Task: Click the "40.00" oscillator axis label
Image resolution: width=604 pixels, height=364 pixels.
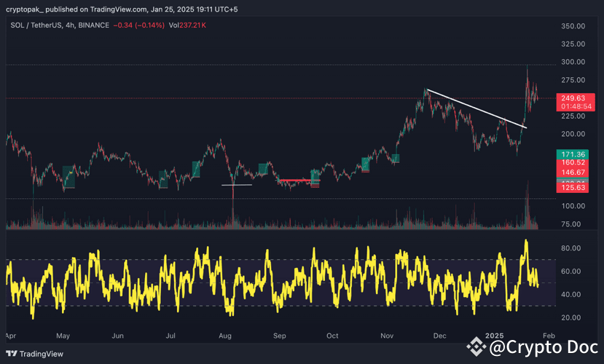Action: pos(571,294)
